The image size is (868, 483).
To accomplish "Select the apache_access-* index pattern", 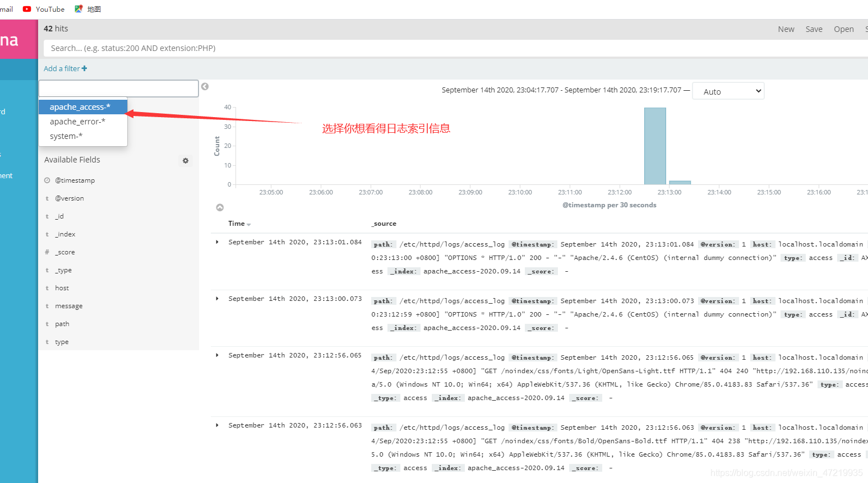I will pos(83,107).
